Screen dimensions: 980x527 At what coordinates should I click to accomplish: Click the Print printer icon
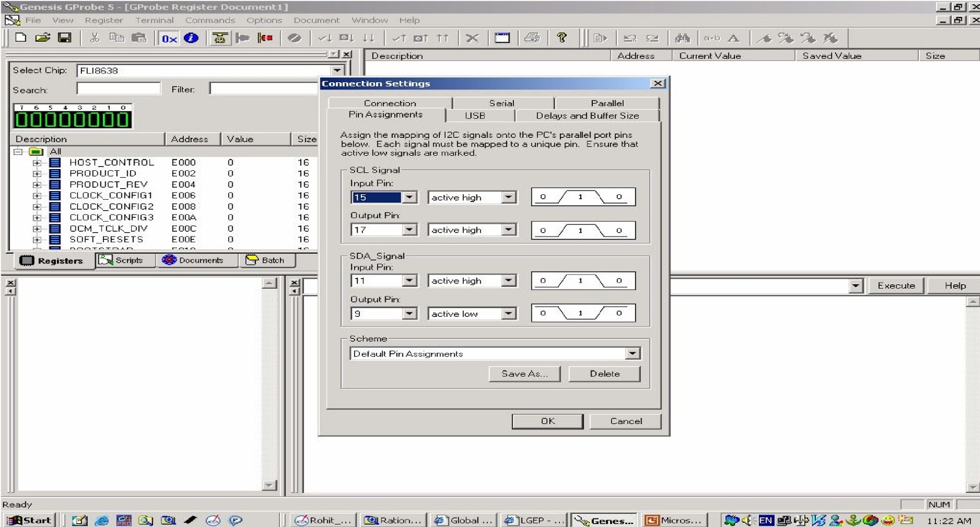[532, 38]
